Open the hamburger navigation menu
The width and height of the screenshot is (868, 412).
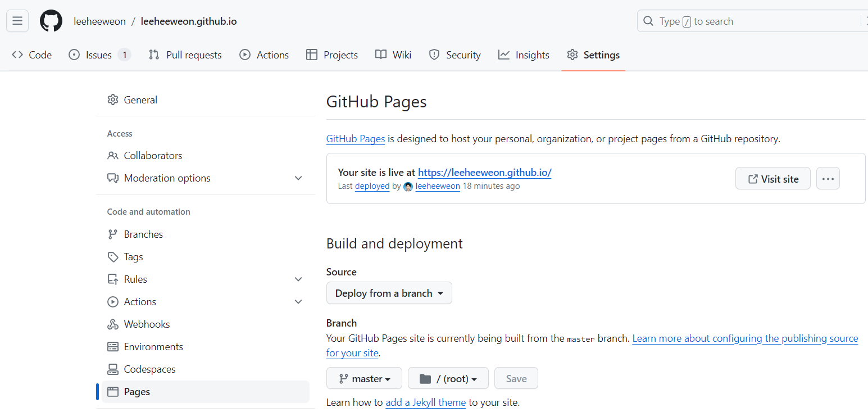17,21
